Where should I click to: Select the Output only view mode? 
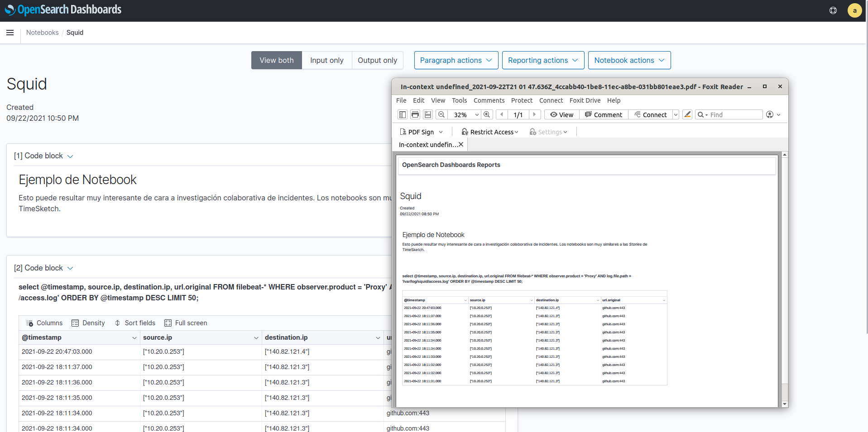(x=377, y=60)
